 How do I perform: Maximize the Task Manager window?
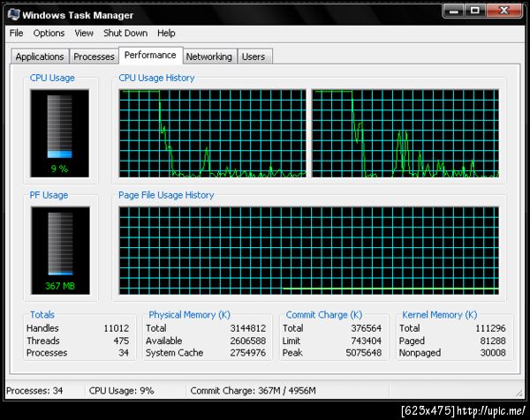[475, 11]
